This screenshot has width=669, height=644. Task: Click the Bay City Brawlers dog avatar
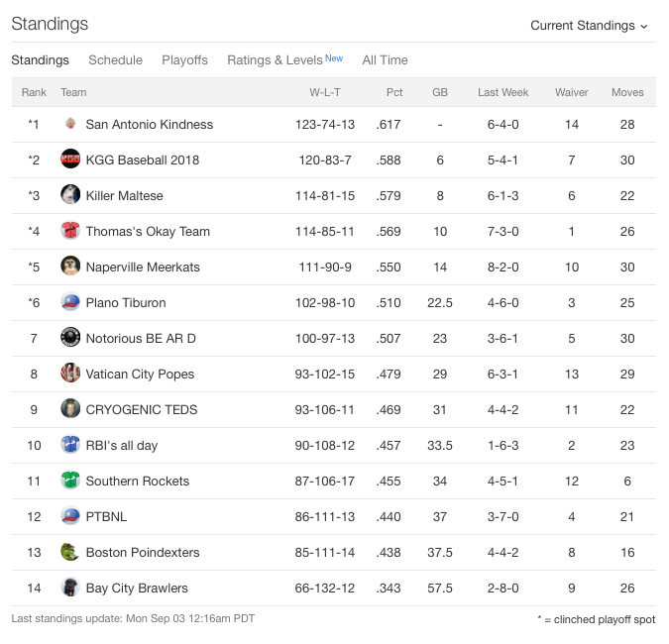pos(70,587)
